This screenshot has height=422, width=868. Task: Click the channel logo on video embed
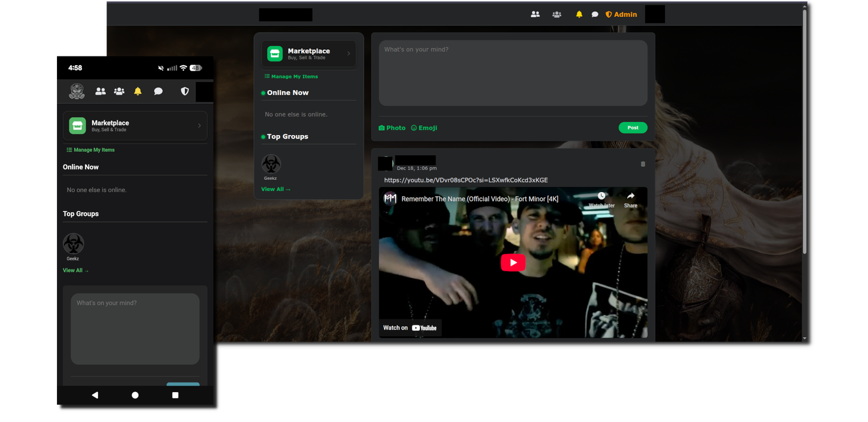coord(390,199)
